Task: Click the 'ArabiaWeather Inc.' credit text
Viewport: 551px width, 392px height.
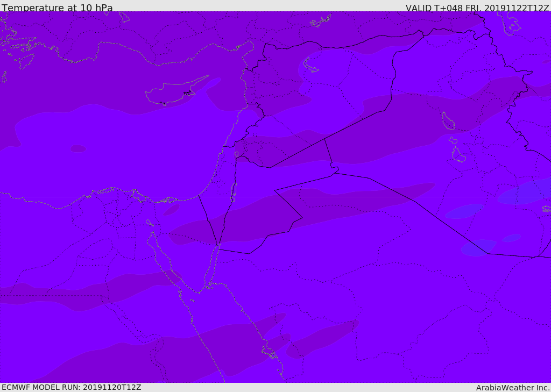Action: (513, 388)
